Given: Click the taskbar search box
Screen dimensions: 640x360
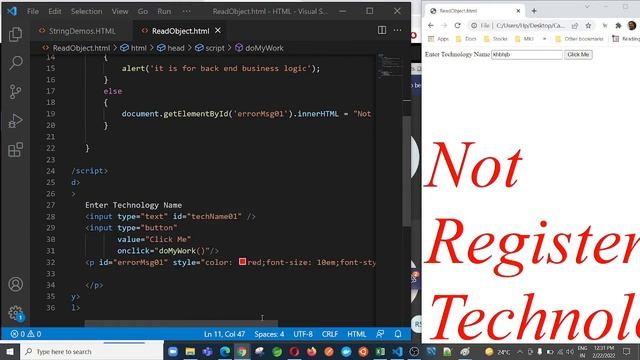Looking at the screenshot, I should pyautogui.click(x=92, y=351).
